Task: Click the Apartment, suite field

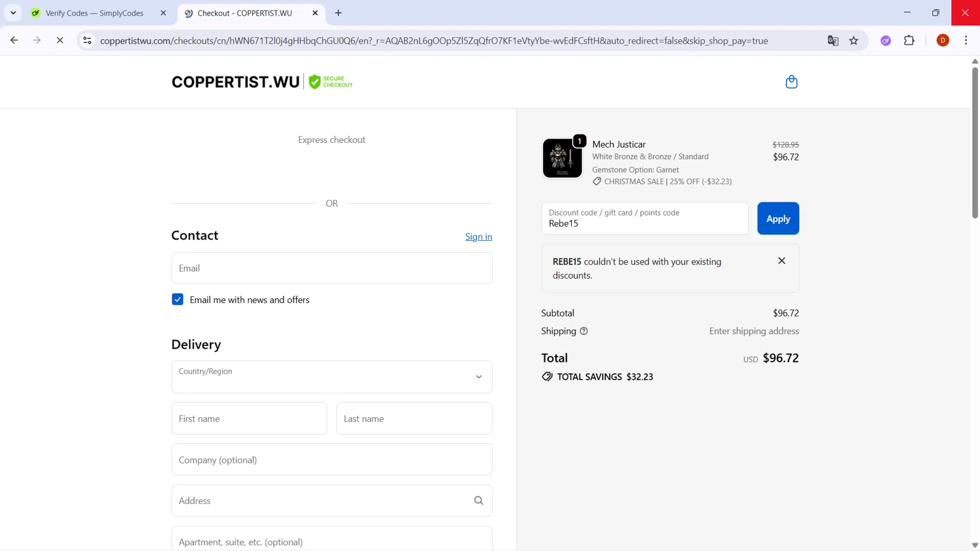Action: [x=332, y=539]
